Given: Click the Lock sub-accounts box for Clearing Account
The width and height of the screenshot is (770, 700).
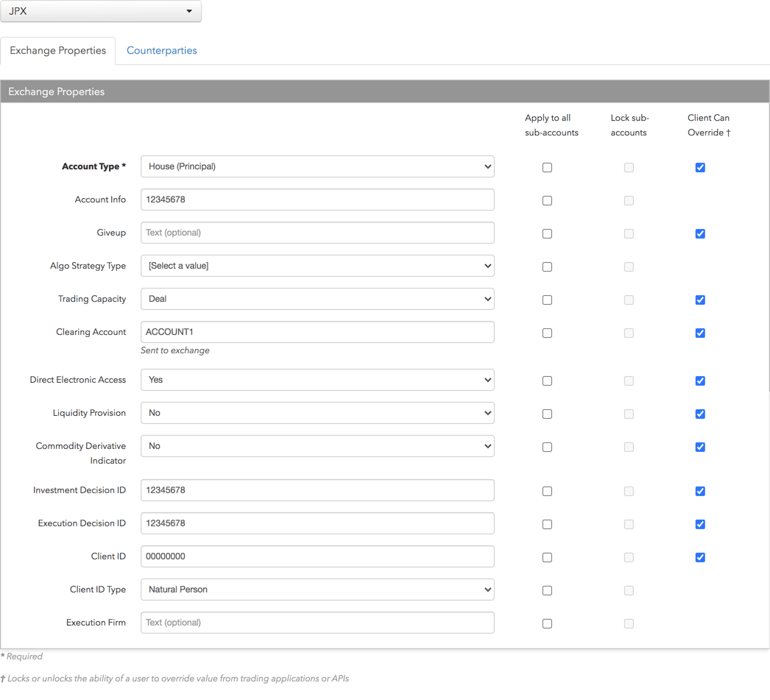Looking at the screenshot, I should 629,333.
